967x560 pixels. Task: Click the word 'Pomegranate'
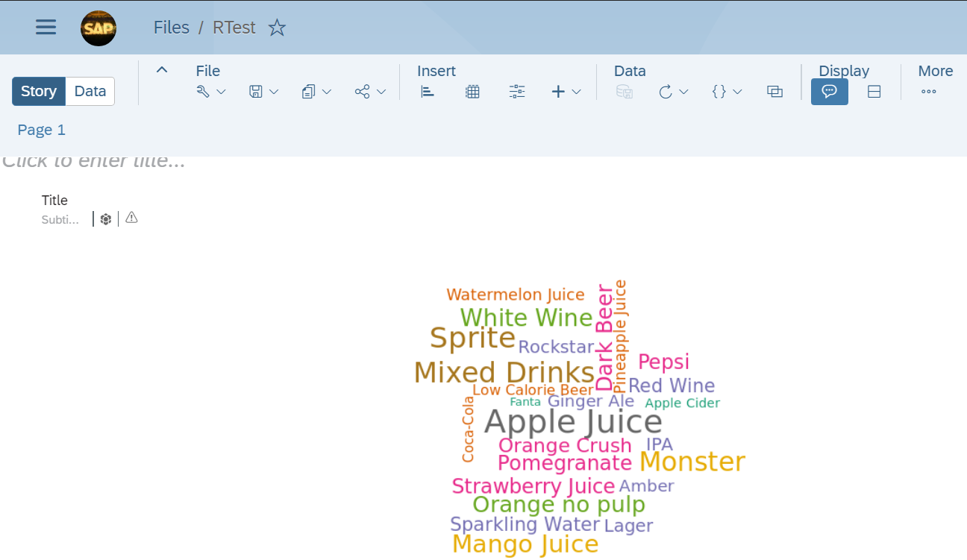coord(565,463)
